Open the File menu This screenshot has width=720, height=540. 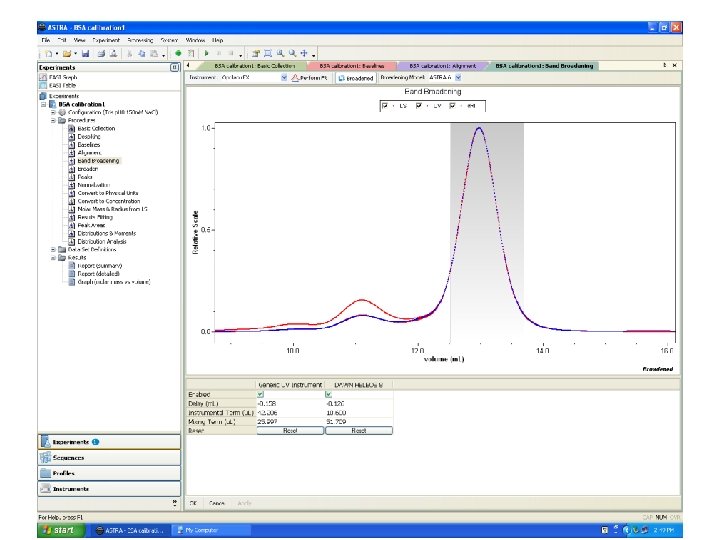click(46, 40)
